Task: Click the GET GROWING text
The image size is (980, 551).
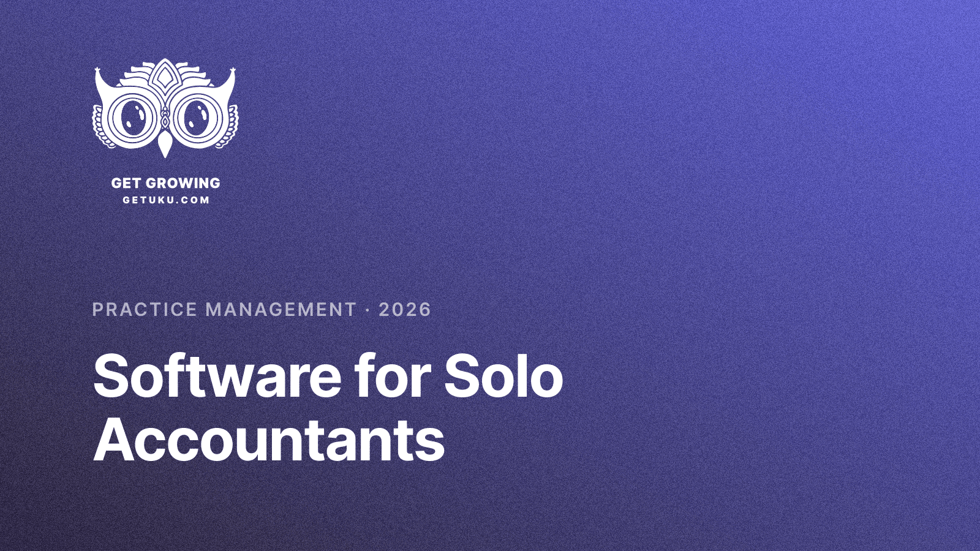Action: pyautogui.click(x=165, y=183)
